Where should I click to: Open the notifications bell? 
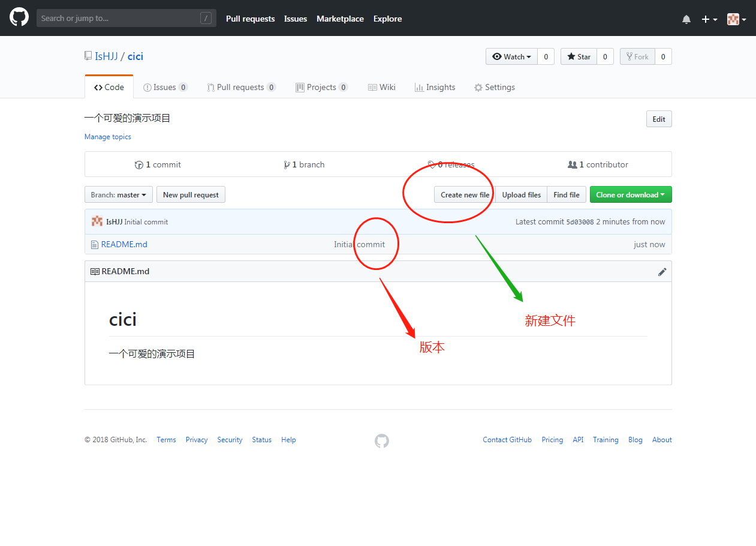pos(686,19)
